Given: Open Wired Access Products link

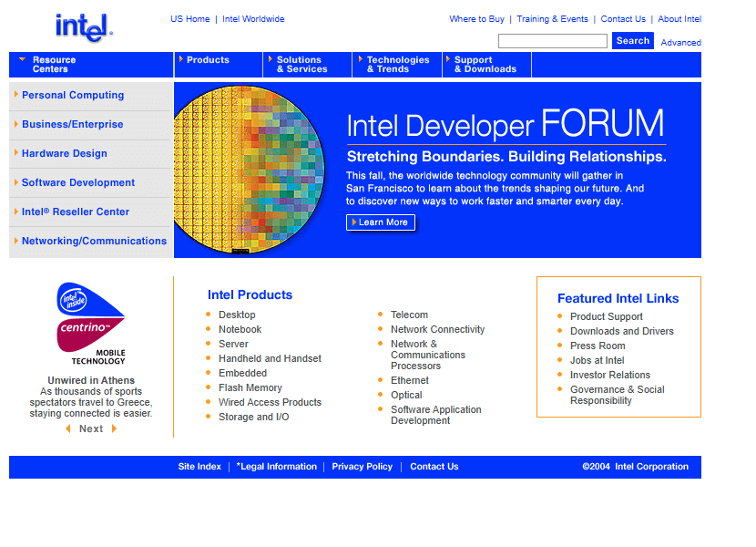Looking at the screenshot, I should 270,402.
